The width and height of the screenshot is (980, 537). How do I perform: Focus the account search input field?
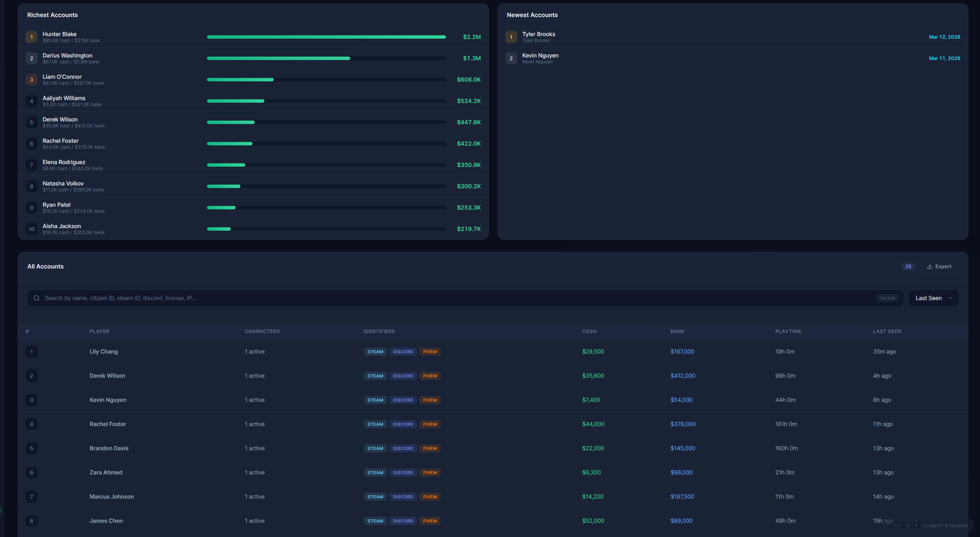[x=456, y=298]
